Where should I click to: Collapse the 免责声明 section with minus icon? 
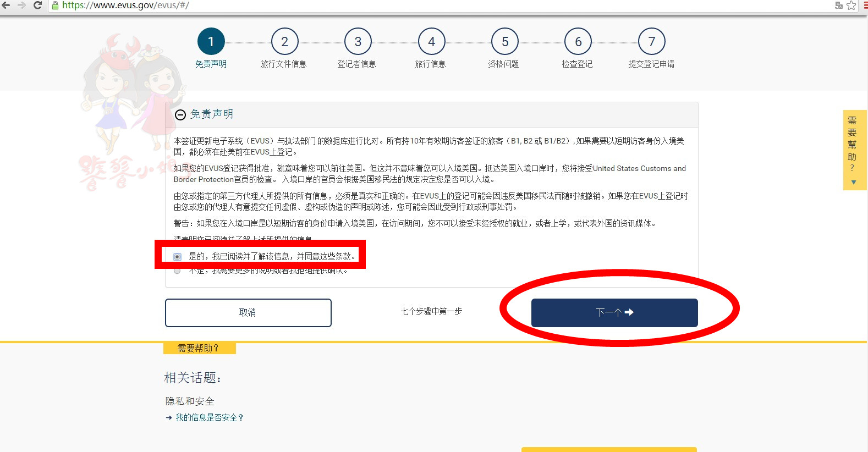180,114
